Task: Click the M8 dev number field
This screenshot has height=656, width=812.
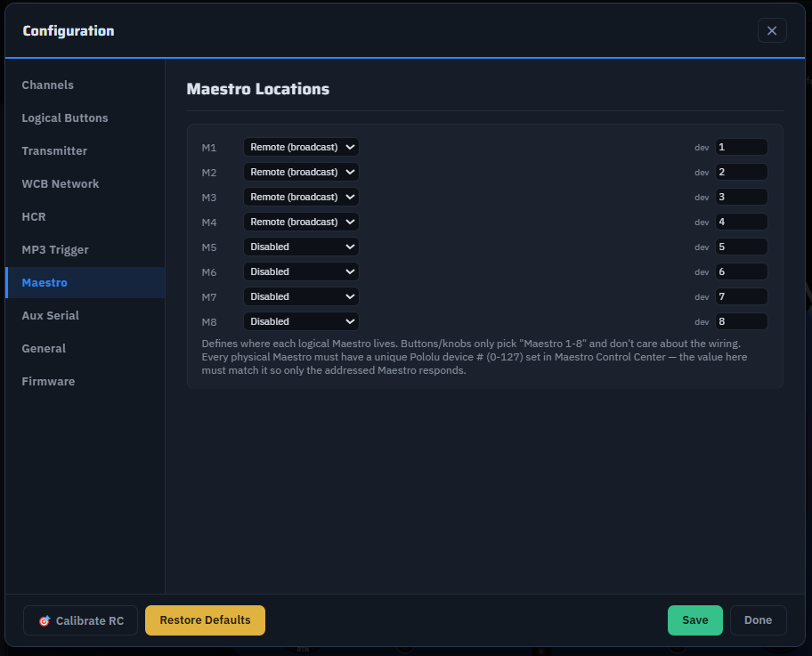Action: point(741,321)
